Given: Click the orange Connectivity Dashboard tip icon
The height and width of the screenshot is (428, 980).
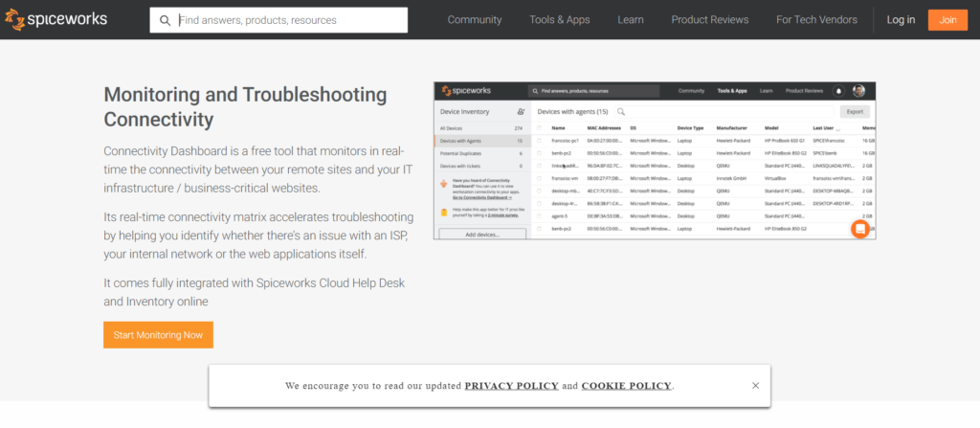Looking at the screenshot, I should click(444, 185).
